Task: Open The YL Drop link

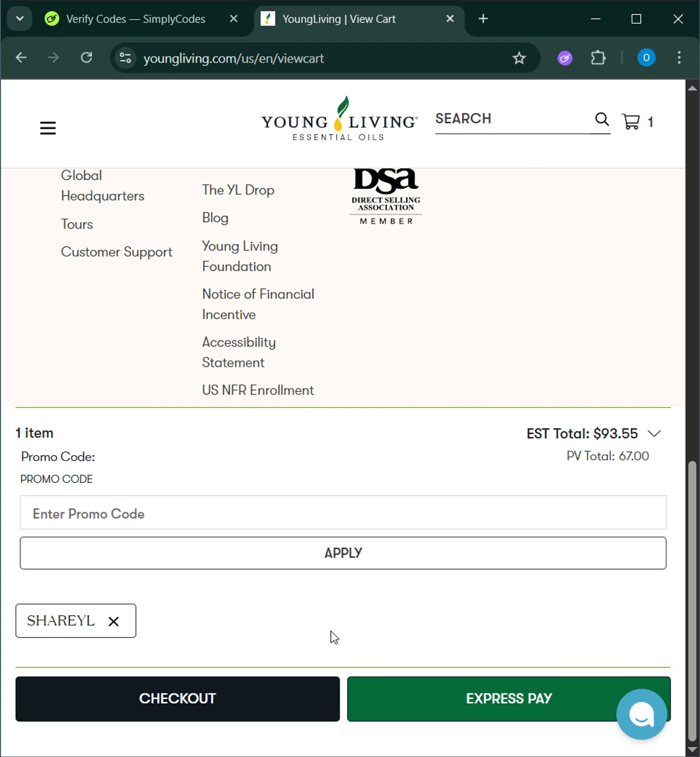Action: tap(238, 190)
